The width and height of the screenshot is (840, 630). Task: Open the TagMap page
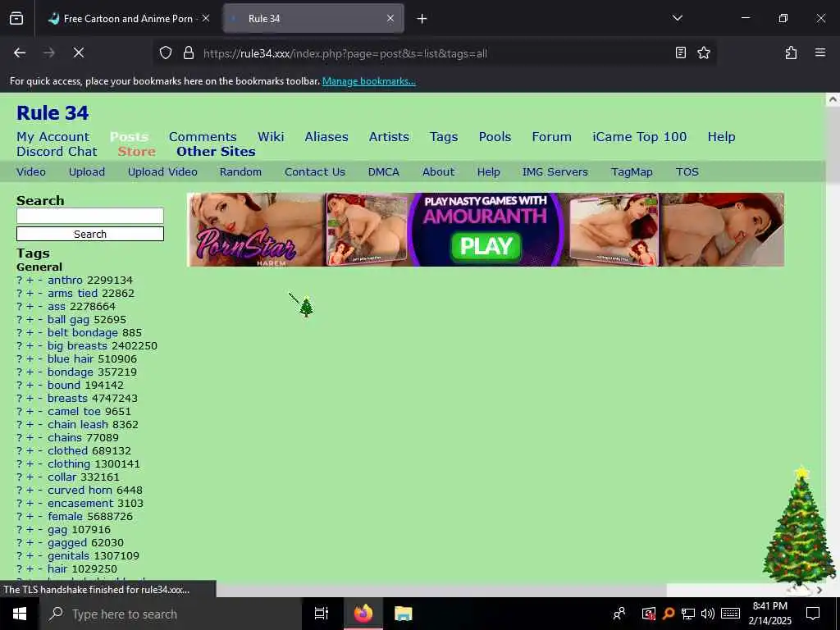click(632, 171)
